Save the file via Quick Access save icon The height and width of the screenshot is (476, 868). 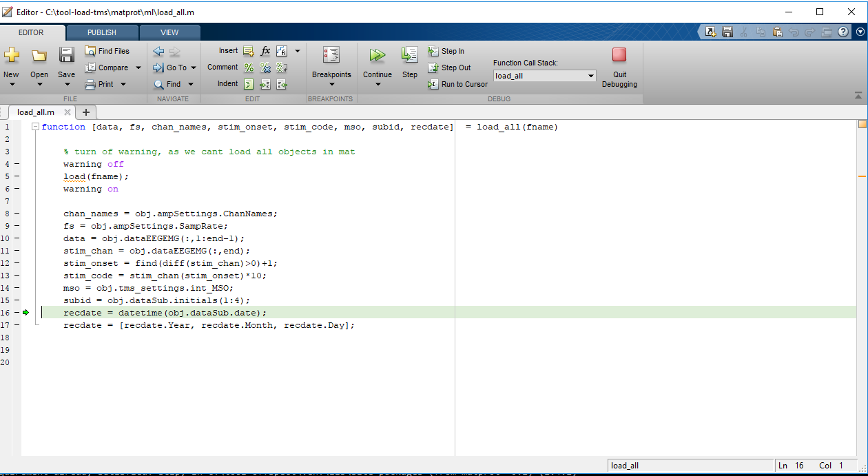click(727, 32)
